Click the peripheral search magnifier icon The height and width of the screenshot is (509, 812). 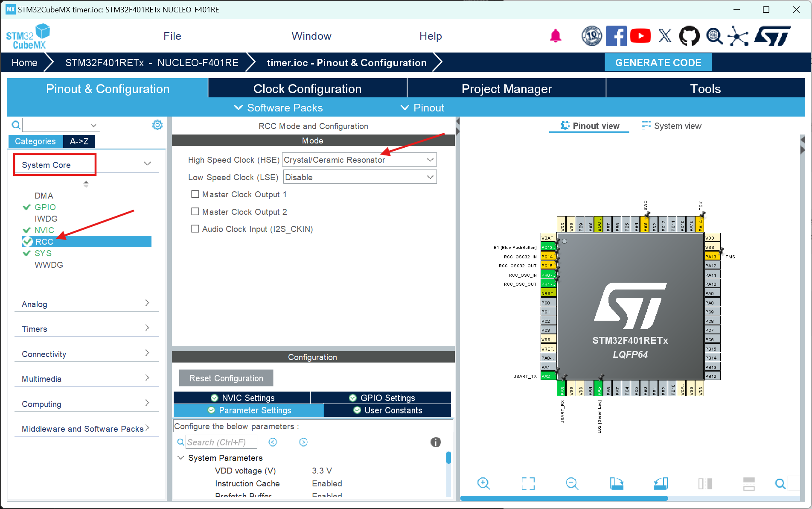pyautogui.click(x=16, y=125)
